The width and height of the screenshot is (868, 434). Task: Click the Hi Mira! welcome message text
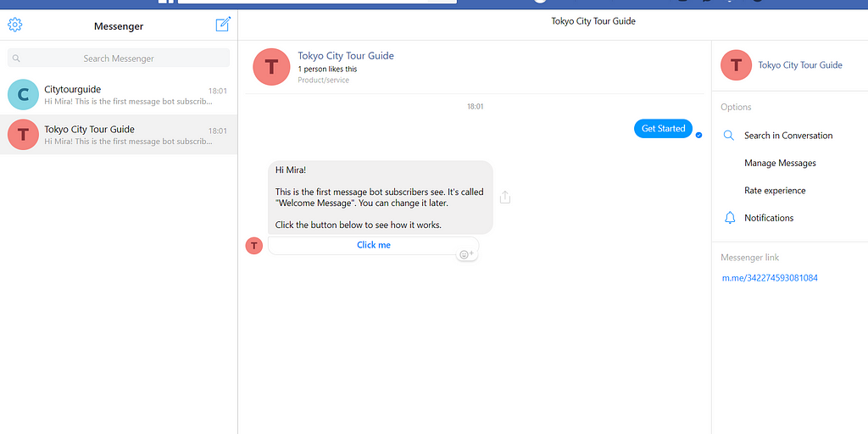(x=381, y=198)
